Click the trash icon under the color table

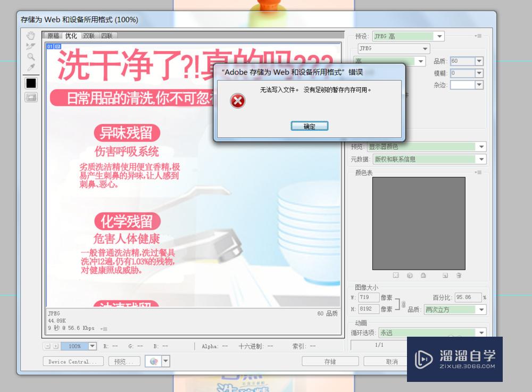point(458,276)
